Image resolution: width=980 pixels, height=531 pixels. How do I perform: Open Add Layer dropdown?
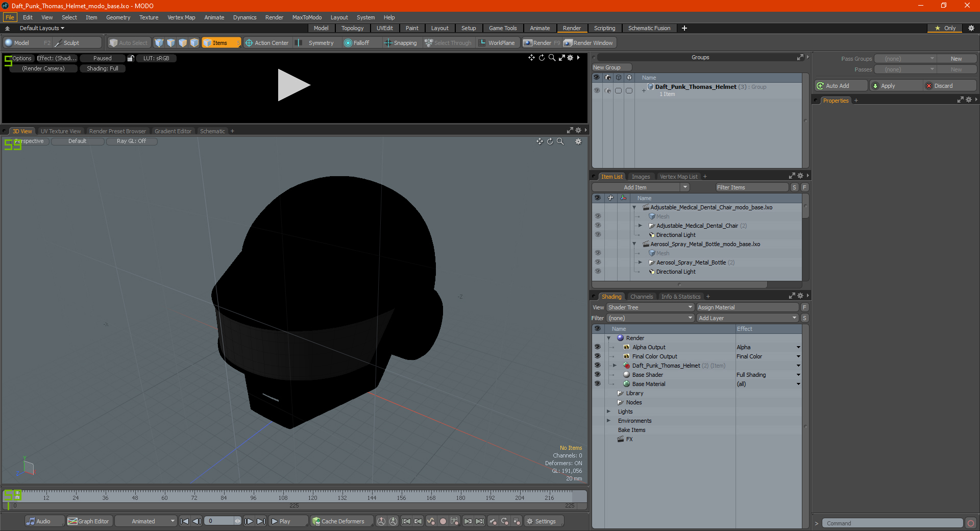(747, 318)
